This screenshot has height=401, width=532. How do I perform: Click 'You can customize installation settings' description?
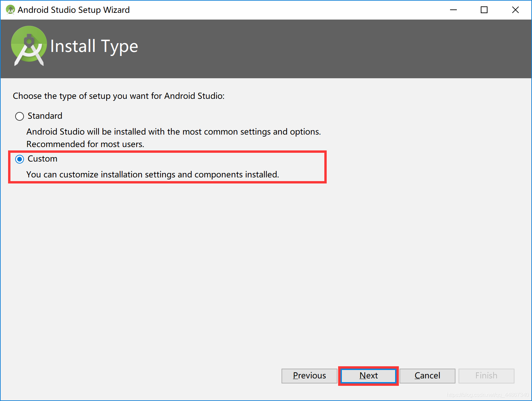pyautogui.click(x=153, y=175)
